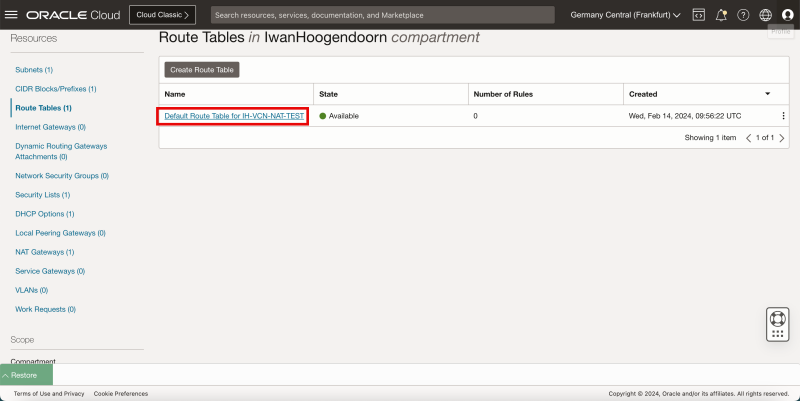This screenshot has height=401, width=800.
Task: Open the help question mark icon
Action: point(743,15)
